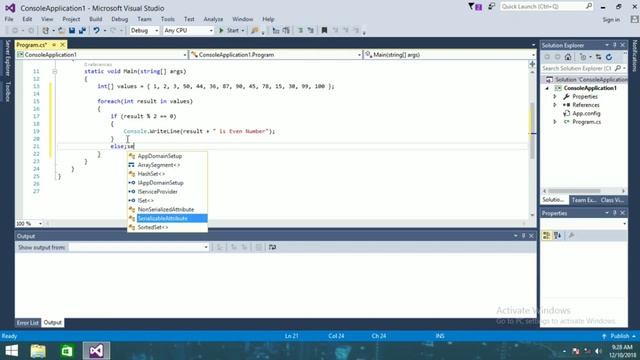The image size is (640, 360).
Task: Select SortedSet<> in IntelliSense list
Action: click(x=167, y=227)
